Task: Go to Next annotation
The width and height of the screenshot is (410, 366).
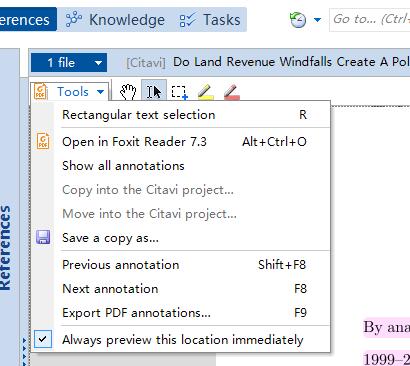Action: click(x=181, y=289)
